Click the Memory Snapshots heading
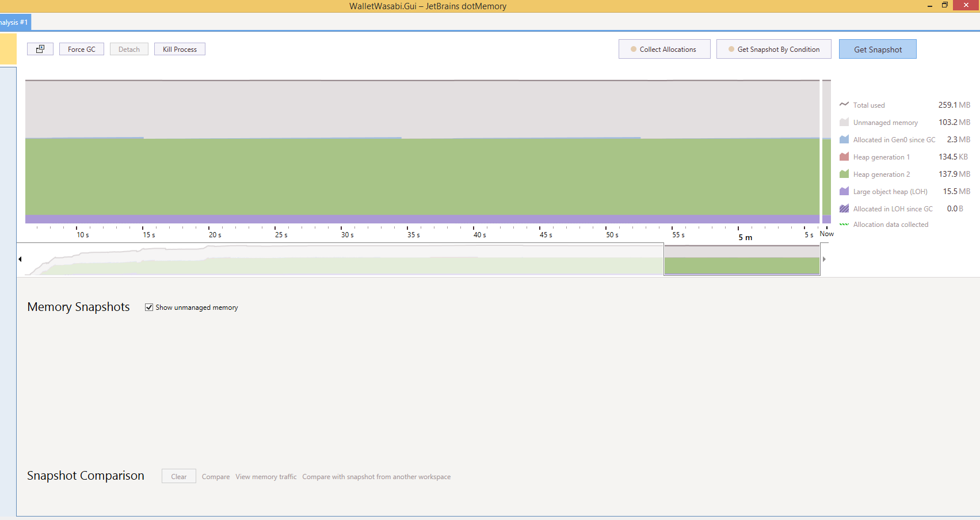The width and height of the screenshot is (980, 520). tap(79, 307)
